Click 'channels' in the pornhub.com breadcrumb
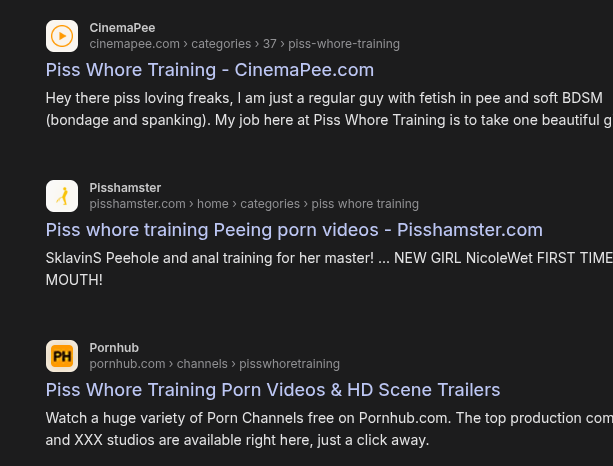Screen dimensions: 613x466 coord(202,364)
